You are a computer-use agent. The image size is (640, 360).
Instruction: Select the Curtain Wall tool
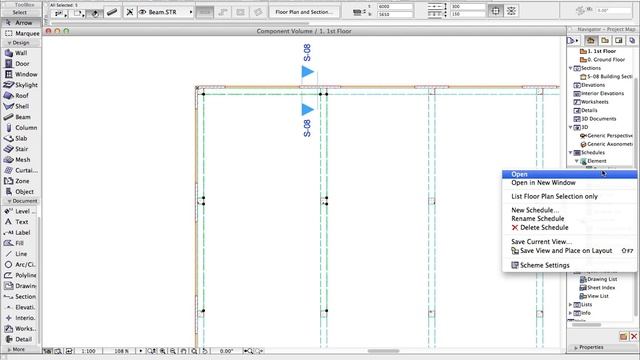point(20,170)
